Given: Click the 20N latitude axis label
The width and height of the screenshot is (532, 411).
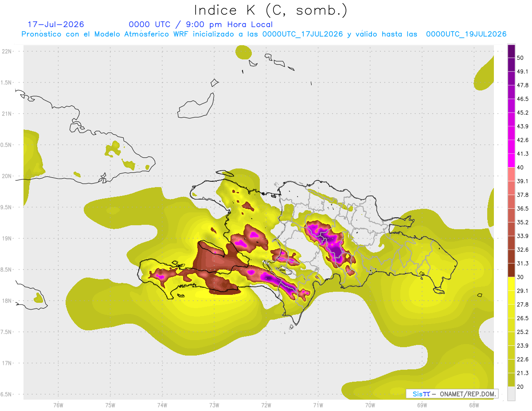Looking at the screenshot, I should click(x=7, y=176).
